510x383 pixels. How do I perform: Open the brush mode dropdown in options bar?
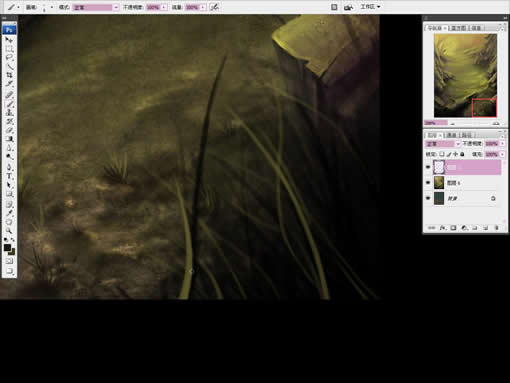96,7
